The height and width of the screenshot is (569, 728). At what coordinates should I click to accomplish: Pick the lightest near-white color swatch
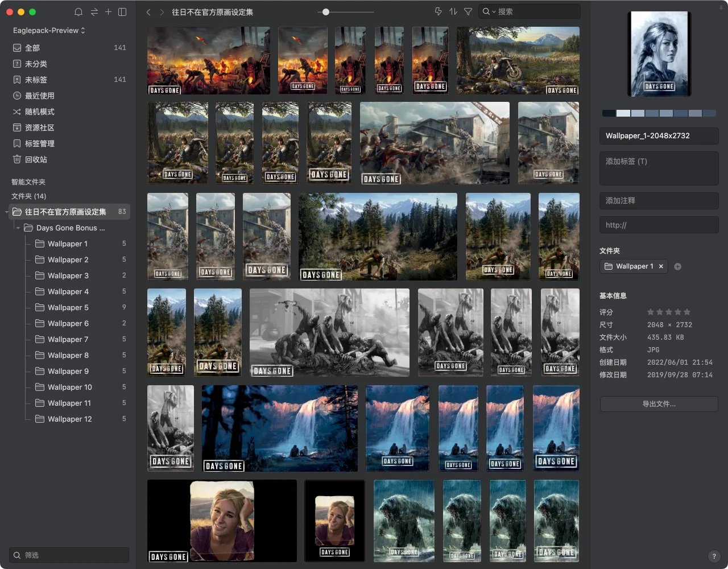click(623, 113)
